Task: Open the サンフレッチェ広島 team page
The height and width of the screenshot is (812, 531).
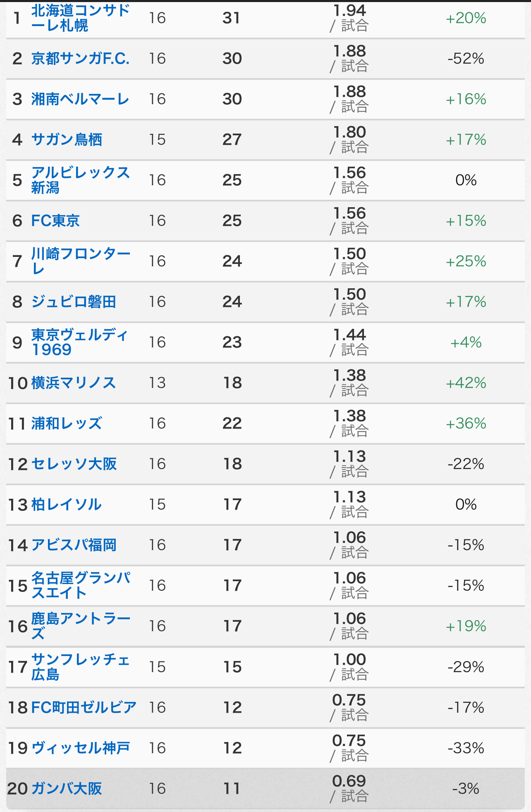Action: coord(81,667)
